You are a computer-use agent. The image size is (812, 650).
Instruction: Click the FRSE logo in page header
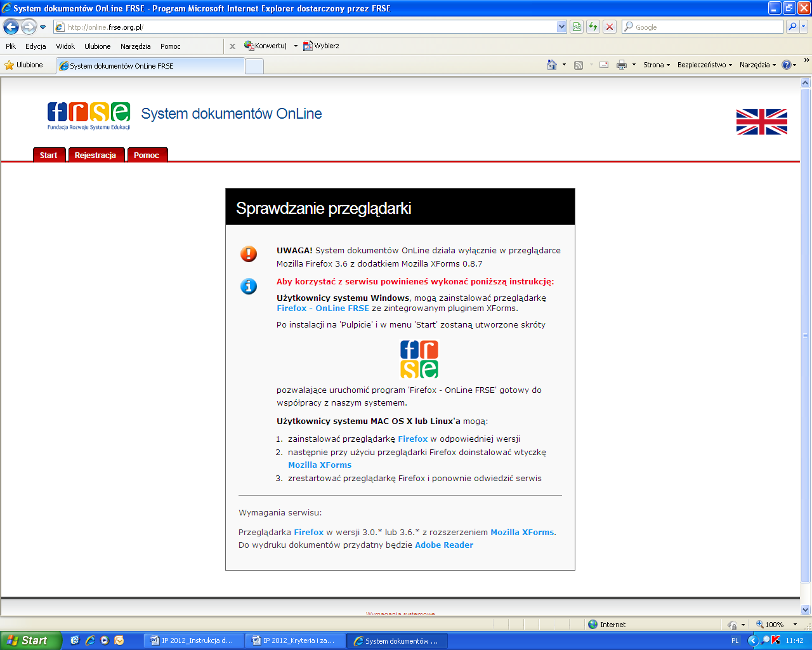[x=89, y=116]
